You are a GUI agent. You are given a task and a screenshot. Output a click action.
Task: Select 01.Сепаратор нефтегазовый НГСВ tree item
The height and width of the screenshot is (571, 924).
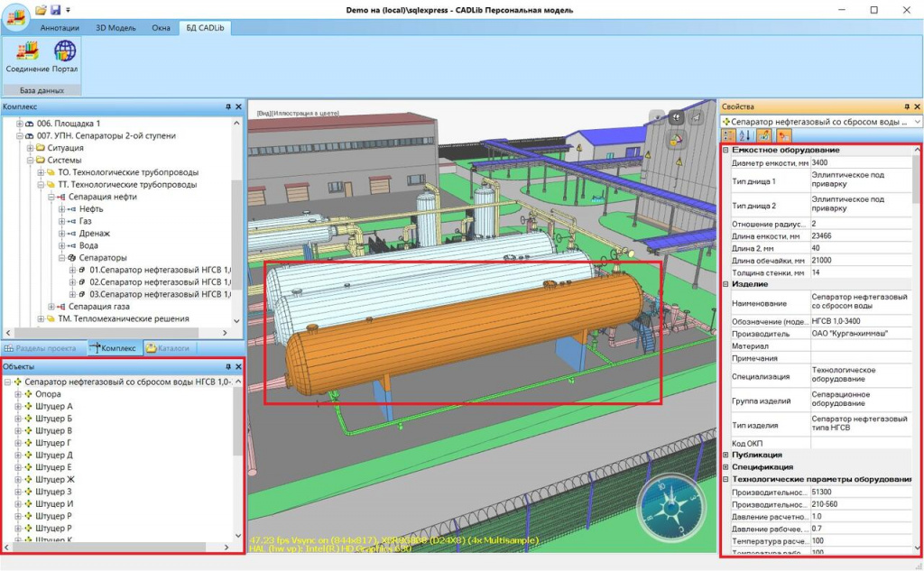[x=160, y=270]
